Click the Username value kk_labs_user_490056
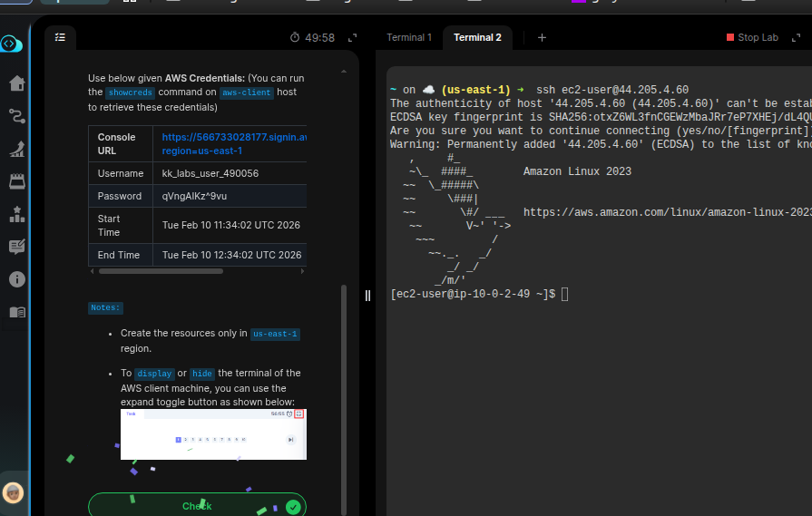 pyautogui.click(x=210, y=173)
